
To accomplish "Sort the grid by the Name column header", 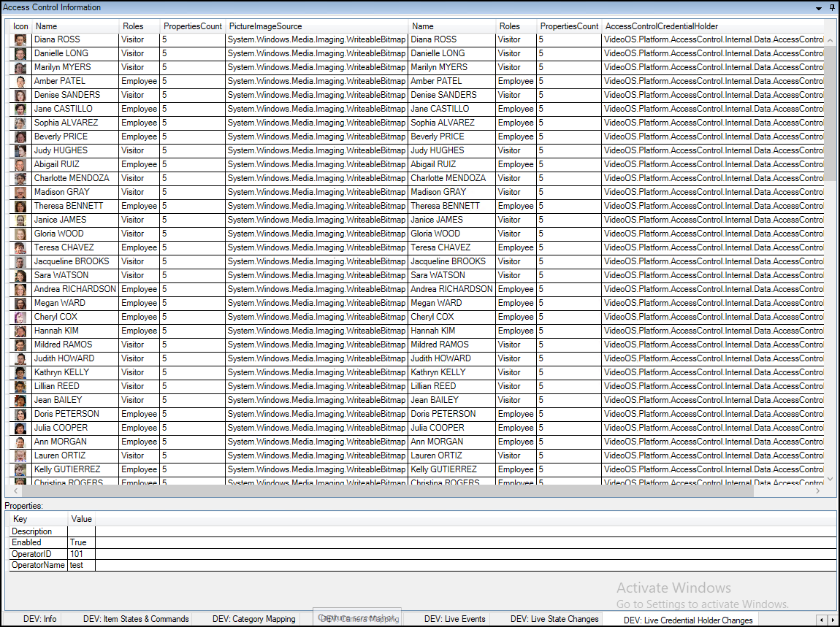I will click(73, 26).
